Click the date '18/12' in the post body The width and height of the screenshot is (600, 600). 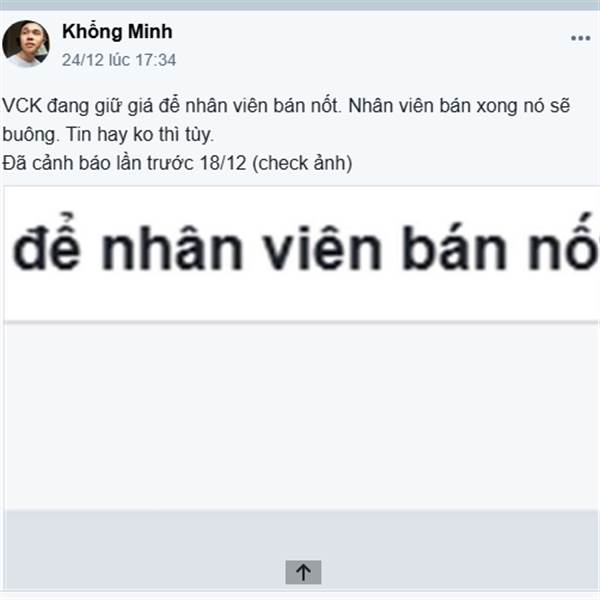tap(223, 163)
